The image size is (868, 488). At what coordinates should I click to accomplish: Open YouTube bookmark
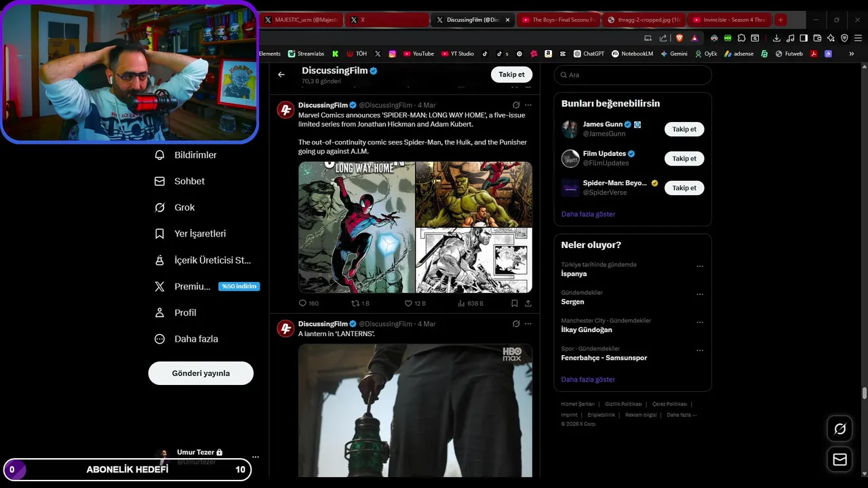(418, 54)
